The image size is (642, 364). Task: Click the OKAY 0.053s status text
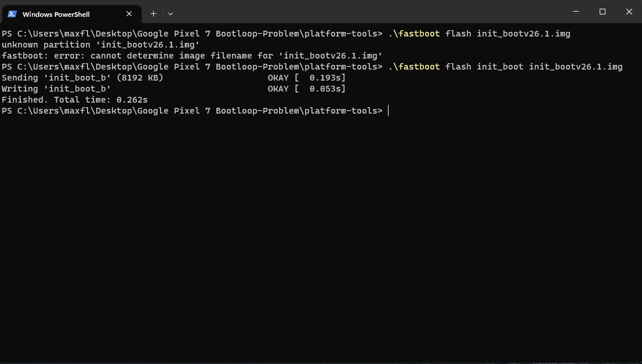306,89
